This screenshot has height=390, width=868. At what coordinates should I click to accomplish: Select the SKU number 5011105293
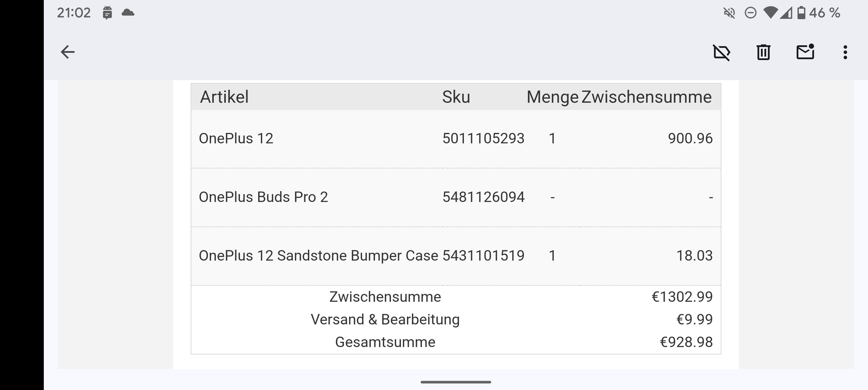[x=483, y=138]
